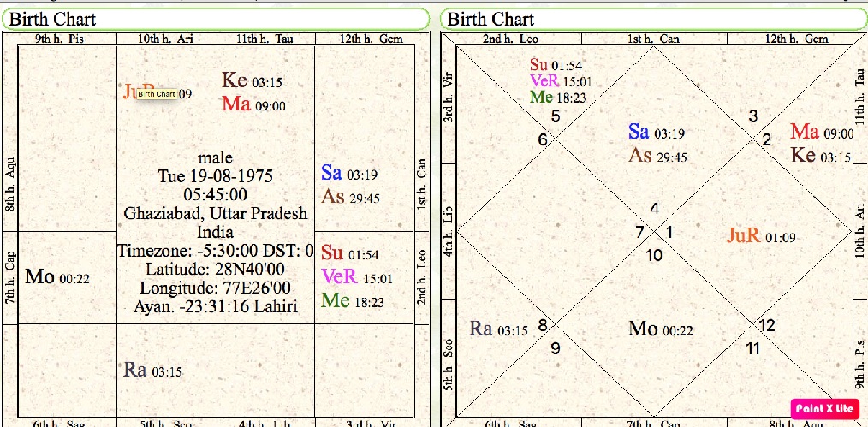The height and width of the screenshot is (427, 868).
Task: Click the Ghaziabad, Uttar Pradesh birthplace text
Action: (215, 214)
